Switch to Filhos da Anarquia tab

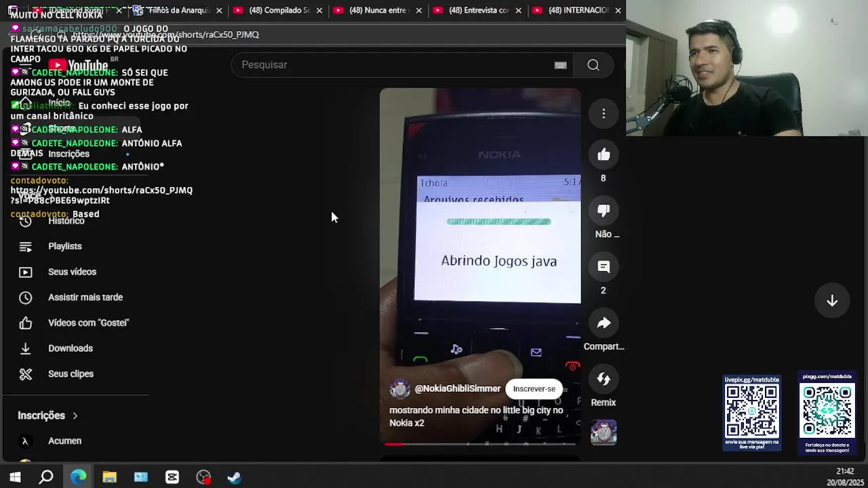click(178, 10)
